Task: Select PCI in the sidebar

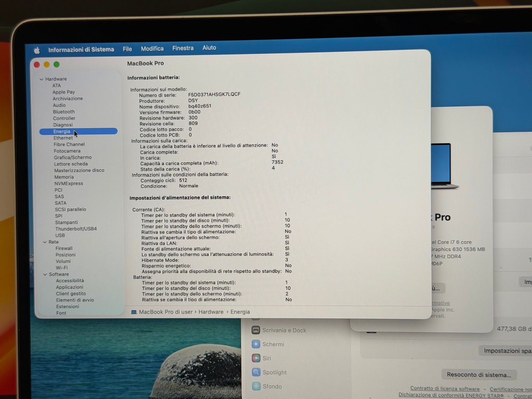Action: 59,190
